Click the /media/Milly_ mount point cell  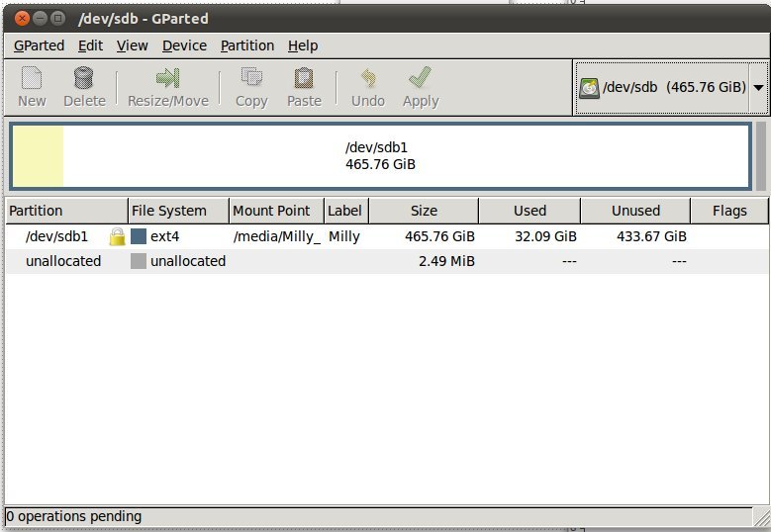pyautogui.click(x=277, y=236)
